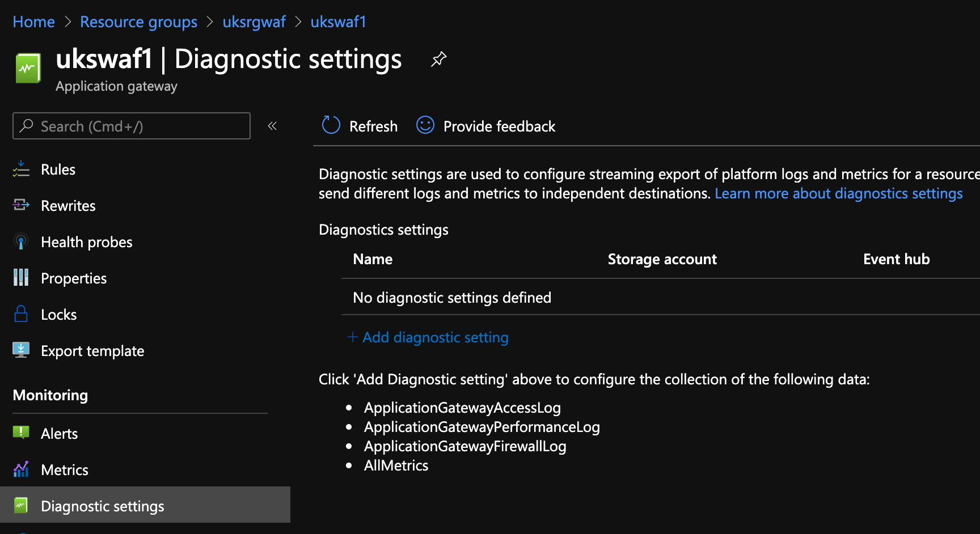Image resolution: width=980 pixels, height=534 pixels.
Task: Click the Monitoring section heading
Action: click(50, 395)
